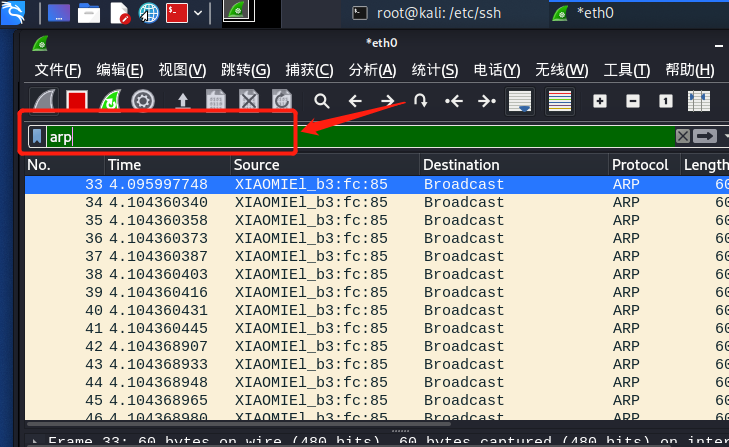Toggle auto-scroll during live capture
The height and width of the screenshot is (447, 729).
tap(520, 101)
